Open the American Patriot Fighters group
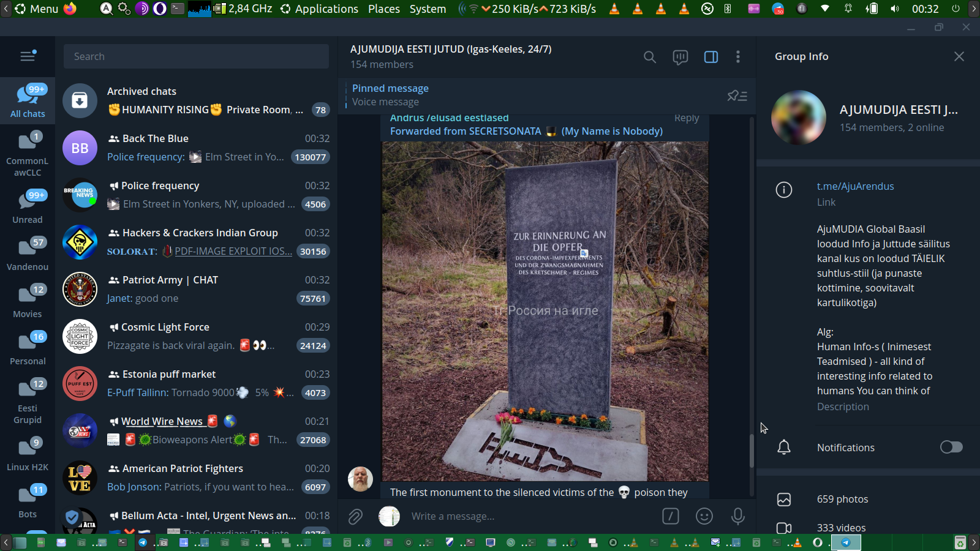This screenshot has height=551, width=980. point(196,478)
